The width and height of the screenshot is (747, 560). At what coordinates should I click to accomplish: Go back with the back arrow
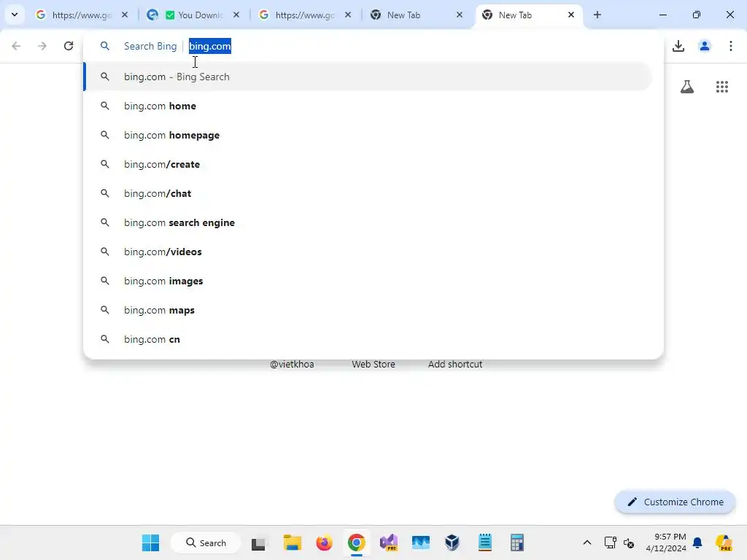click(16, 46)
